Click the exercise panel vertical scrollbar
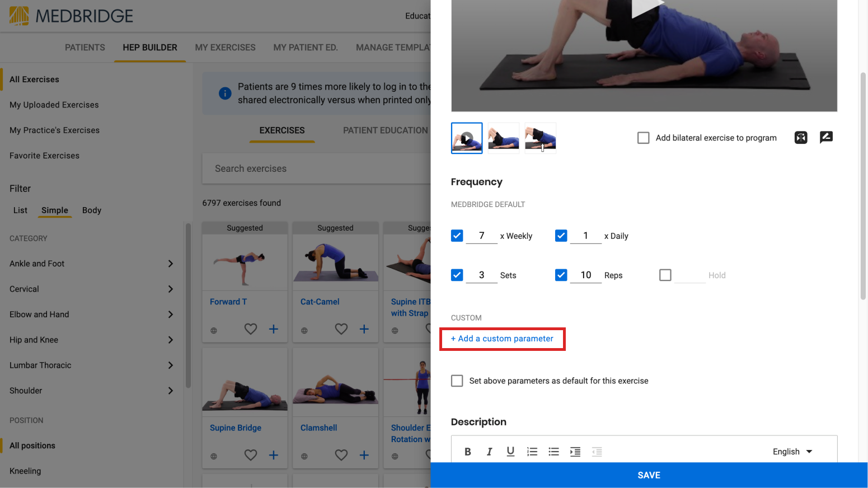 pyautogui.click(x=864, y=186)
